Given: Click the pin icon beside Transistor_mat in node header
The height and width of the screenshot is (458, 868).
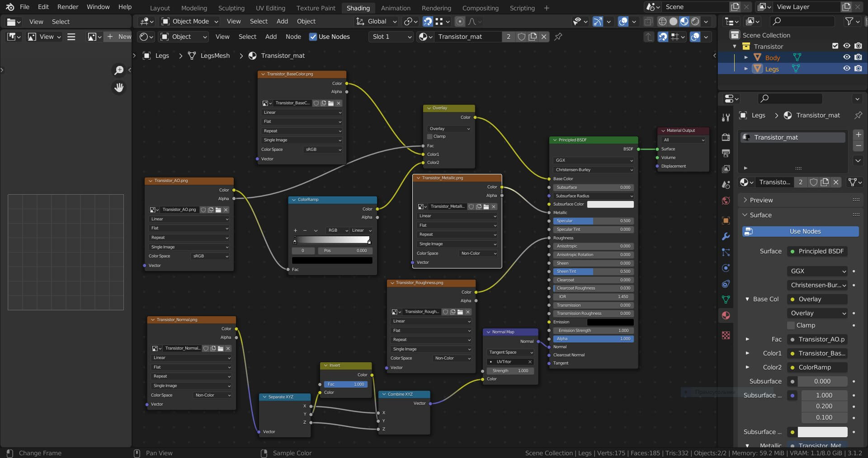Looking at the screenshot, I should pyautogui.click(x=558, y=37).
